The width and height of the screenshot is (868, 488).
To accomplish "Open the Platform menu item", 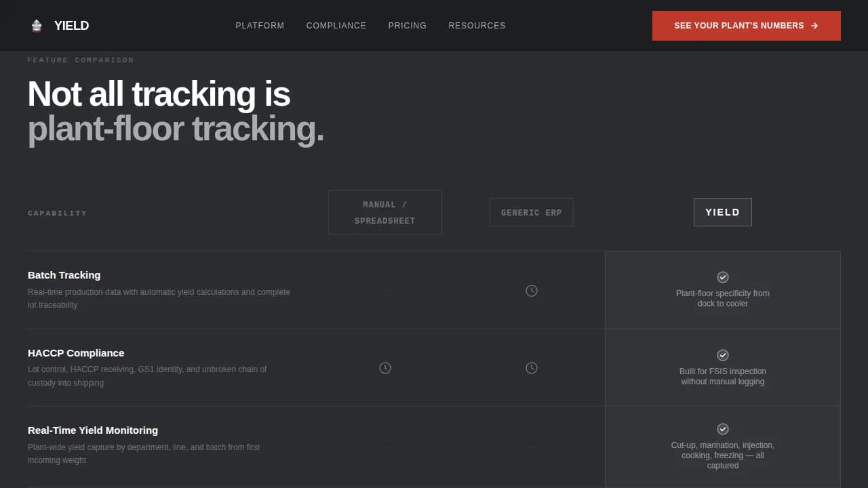I will click(x=260, y=26).
